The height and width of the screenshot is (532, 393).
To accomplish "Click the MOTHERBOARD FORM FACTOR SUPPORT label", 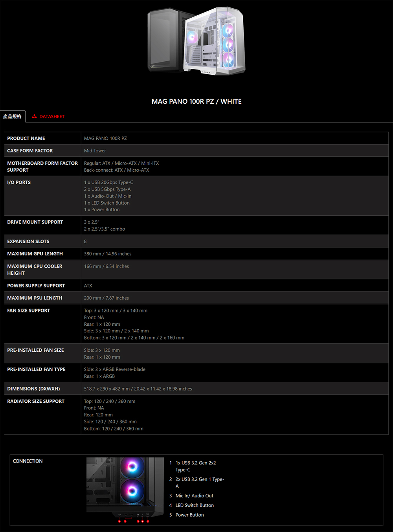I will pyautogui.click(x=42, y=167).
